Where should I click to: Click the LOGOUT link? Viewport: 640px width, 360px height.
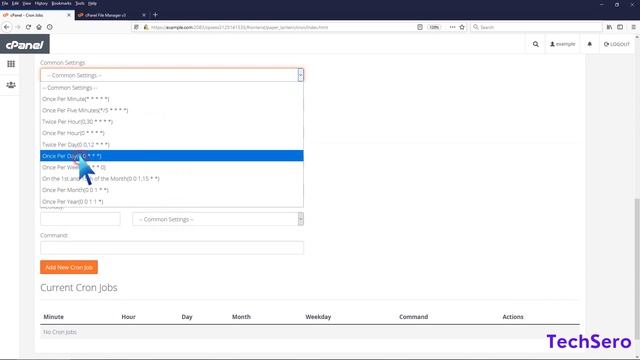pyautogui.click(x=617, y=44)
